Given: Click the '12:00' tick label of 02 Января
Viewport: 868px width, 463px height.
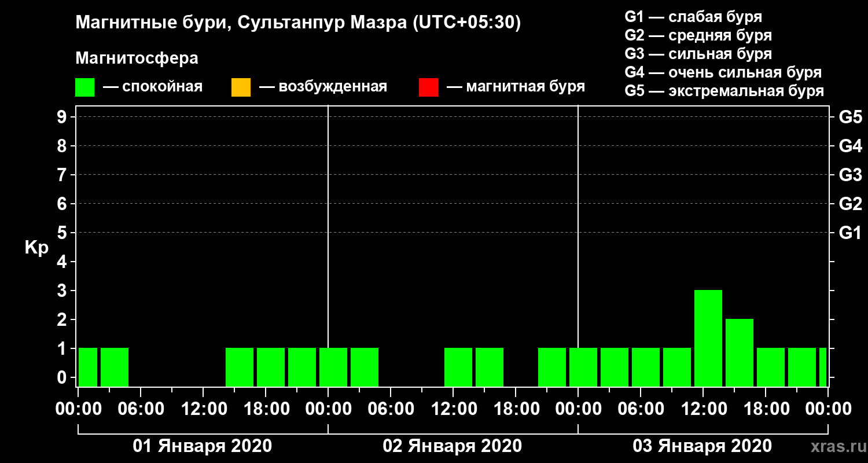Looking at the screenshot, I should 453,409.
